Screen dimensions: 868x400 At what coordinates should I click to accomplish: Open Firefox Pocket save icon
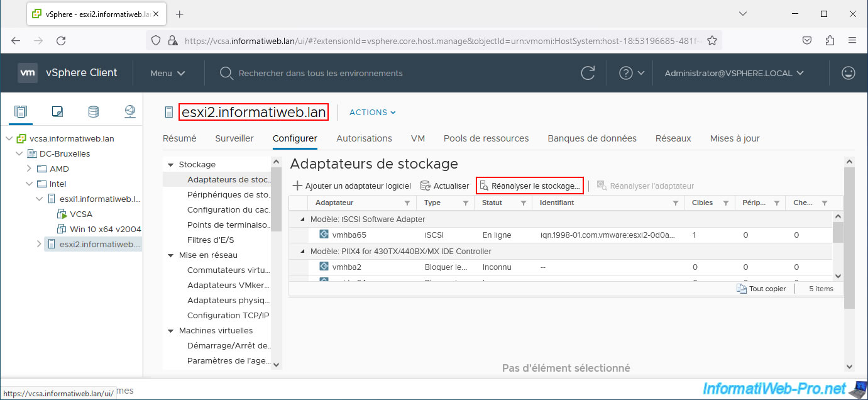807,40
